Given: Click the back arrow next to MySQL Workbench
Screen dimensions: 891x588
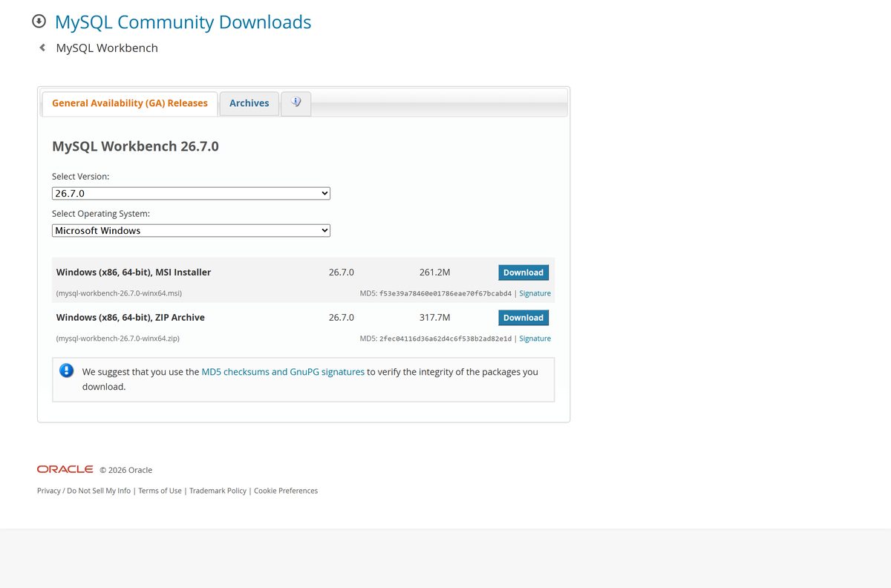Looking at the screenshot, I should [x=42, y=48].
